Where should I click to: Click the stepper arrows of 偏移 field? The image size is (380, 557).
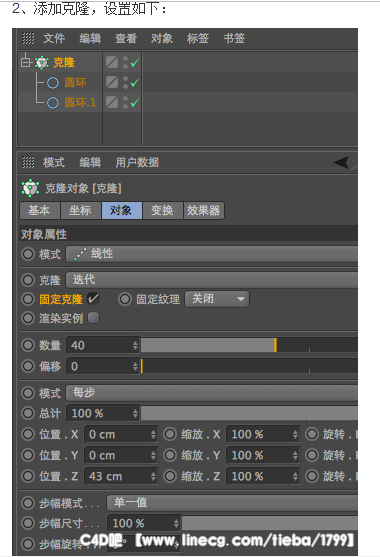tap(135, 366)
